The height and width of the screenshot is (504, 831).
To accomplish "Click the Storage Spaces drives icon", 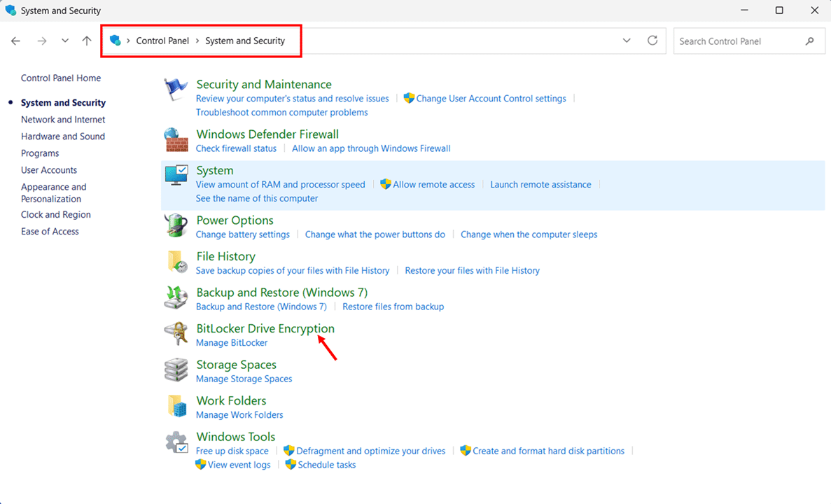I will [176, 371].
